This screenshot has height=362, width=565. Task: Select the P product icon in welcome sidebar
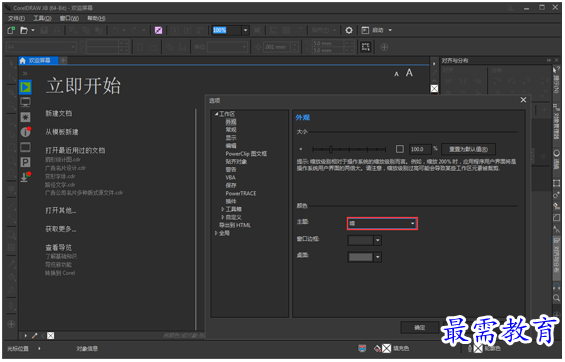25,162
